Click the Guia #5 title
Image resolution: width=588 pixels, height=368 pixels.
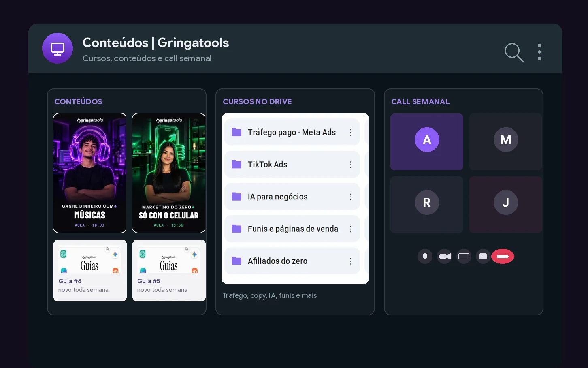pos(149,281)
